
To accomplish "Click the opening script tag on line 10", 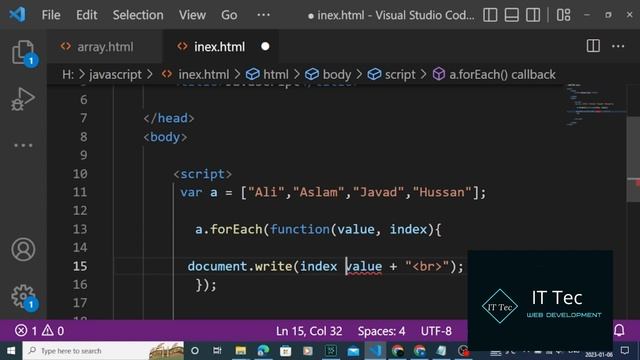I will pos(202,174).
